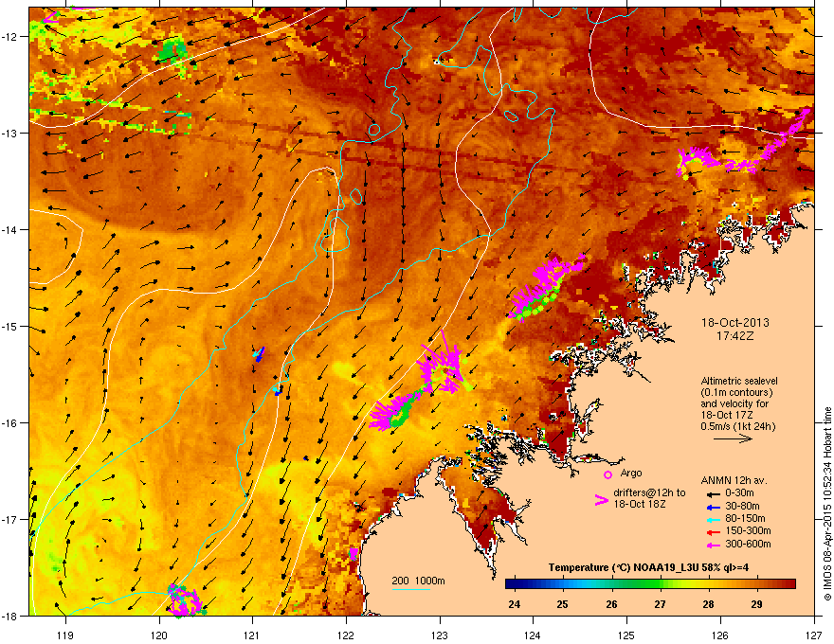834x644 pixels.
Task: Click latitude axis label -14
Action: (x=10, y=230)
